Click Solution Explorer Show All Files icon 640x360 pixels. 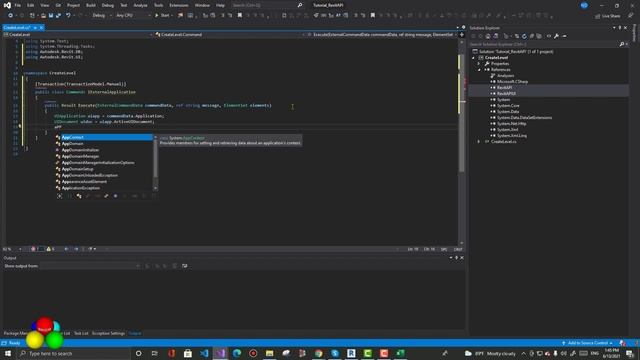pyautogui.click(x=539, y=36)
